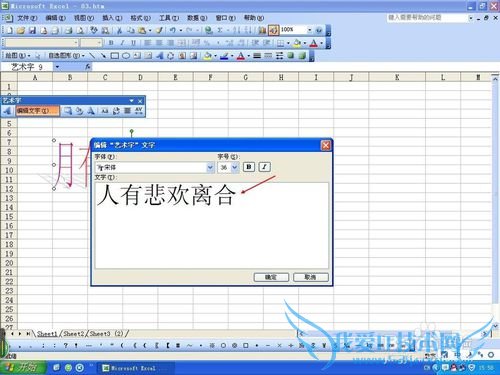Click the 确定 OK button
Viewport: 500px width, 375px height.
click(x=271, y=277)
